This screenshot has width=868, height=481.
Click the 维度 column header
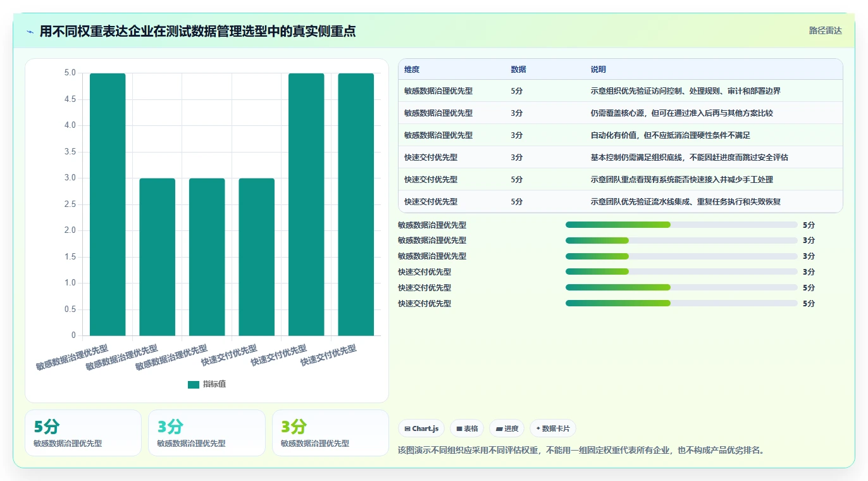pyautogui.click(x=412, y=70)
